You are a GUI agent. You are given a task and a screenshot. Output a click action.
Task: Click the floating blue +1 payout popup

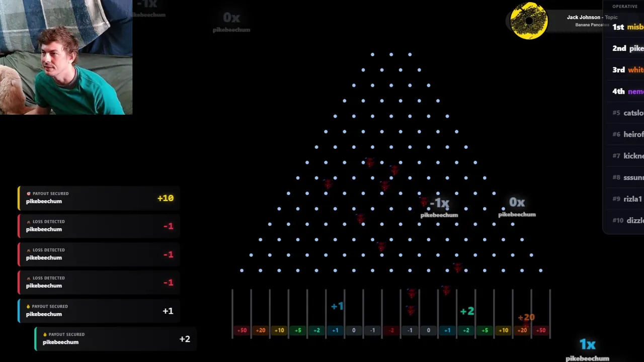[x=337, y=306]
